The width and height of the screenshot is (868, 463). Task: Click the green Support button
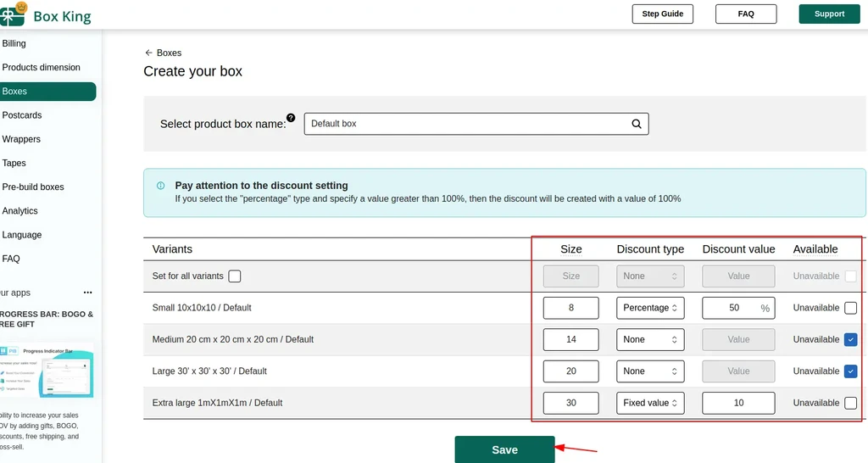pyautogui.click(x=829, y=14)
